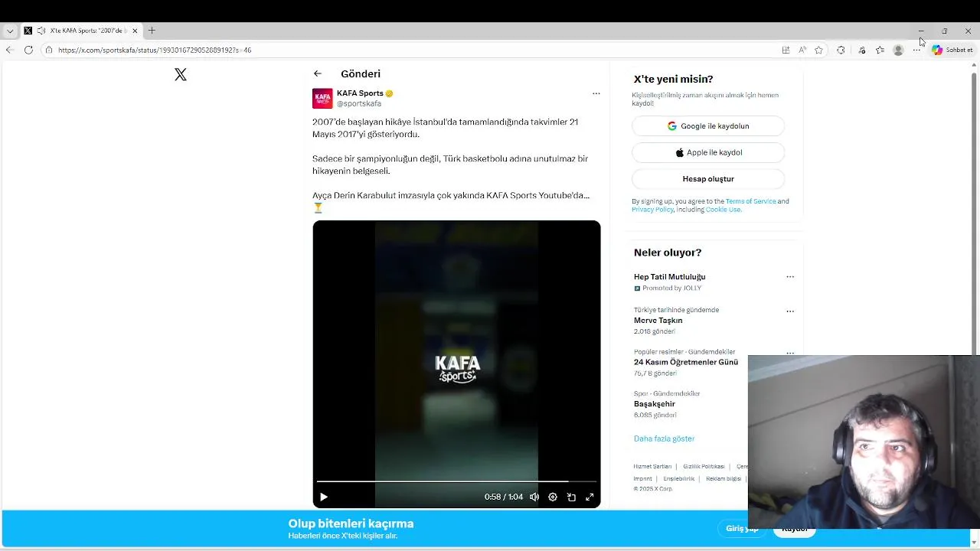
Task: Open Gizlilik Politikası footer link
Action: tap(704, 466)
